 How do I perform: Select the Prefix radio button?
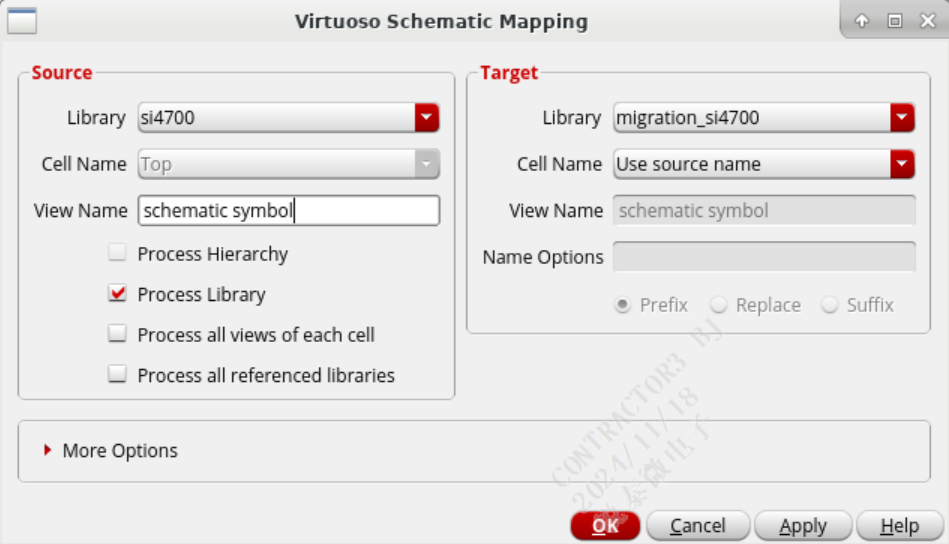(622, 305)
